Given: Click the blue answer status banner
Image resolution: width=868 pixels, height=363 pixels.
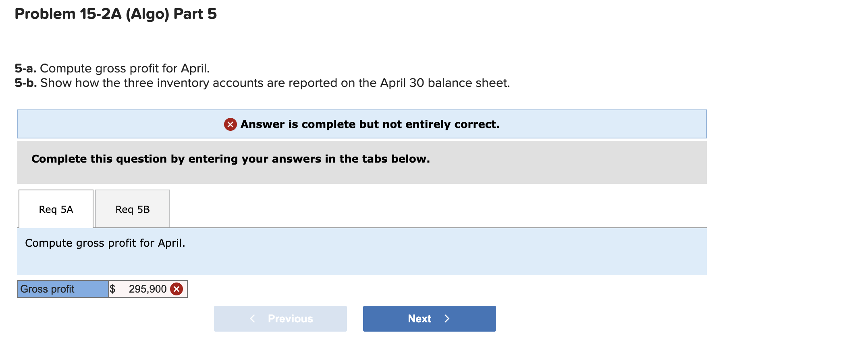Looking at the screenshot, I should [362, 124].
